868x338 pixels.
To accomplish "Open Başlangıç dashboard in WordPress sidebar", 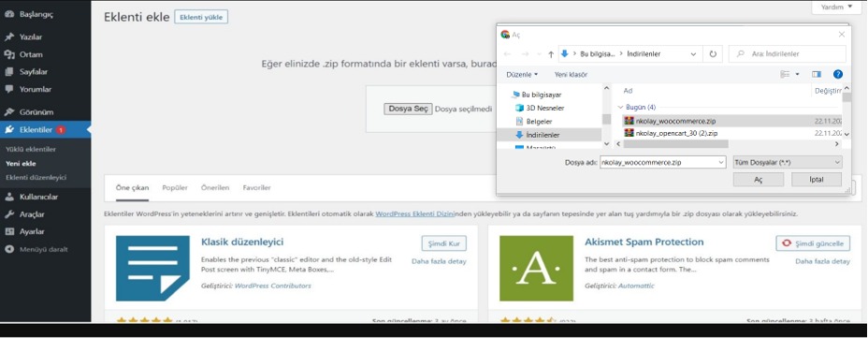I will (36, 14).
